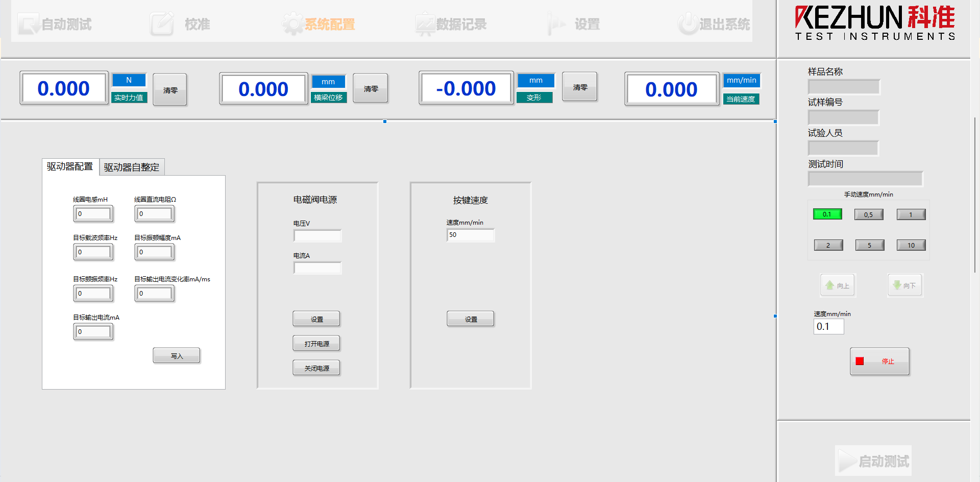
Task: Click the 横梁位移 readout 0.000
Action: [x=263, y=89]
